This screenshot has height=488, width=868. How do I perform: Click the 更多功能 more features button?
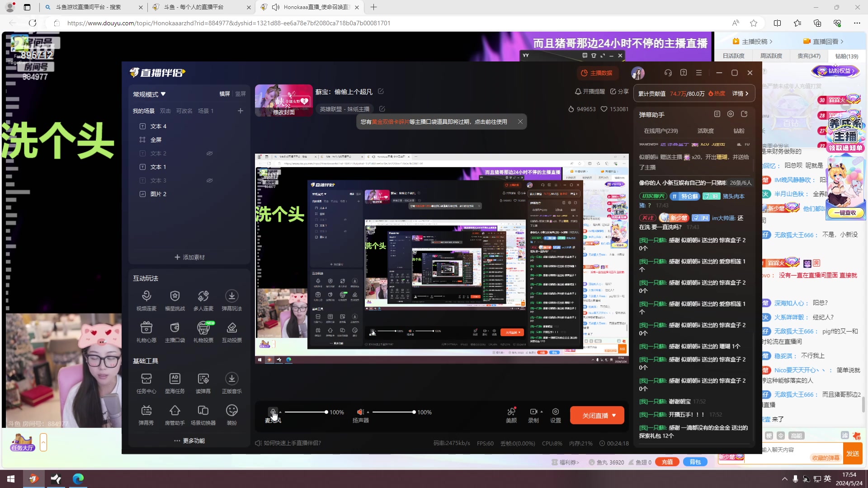pos(189,441)
